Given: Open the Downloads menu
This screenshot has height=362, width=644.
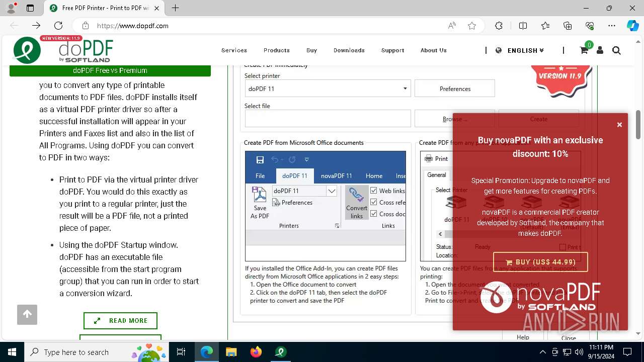Looking at the screenshot, I should coord(349,50).
